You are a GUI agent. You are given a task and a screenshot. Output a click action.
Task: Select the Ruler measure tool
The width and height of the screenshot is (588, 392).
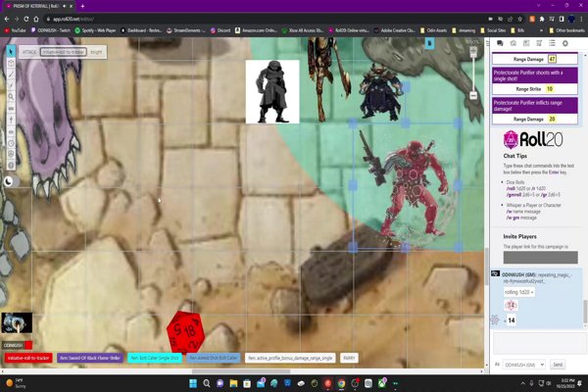click(11, 109)
